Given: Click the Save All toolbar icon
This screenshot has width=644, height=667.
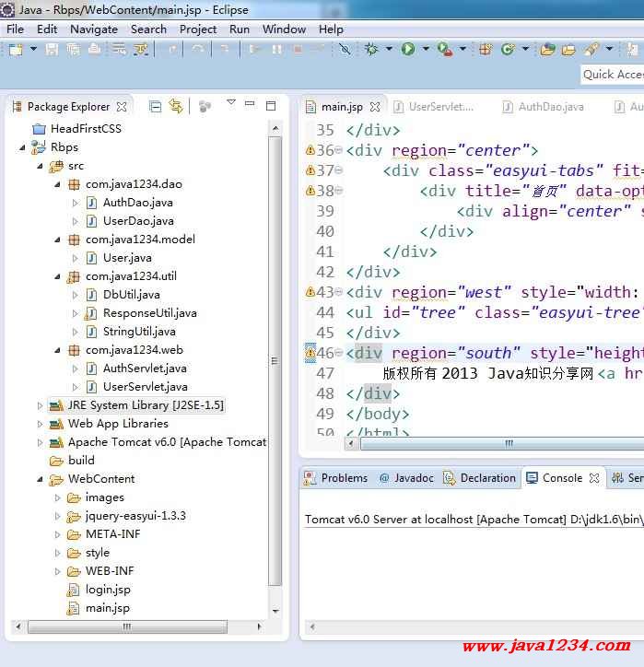Looking at the screenshot, I should coord(73,50).
